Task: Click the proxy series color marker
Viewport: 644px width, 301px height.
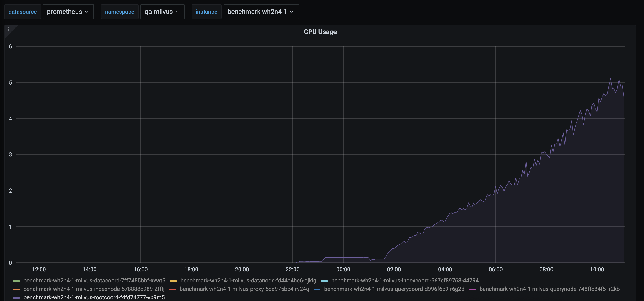Action: coord(173,289)
